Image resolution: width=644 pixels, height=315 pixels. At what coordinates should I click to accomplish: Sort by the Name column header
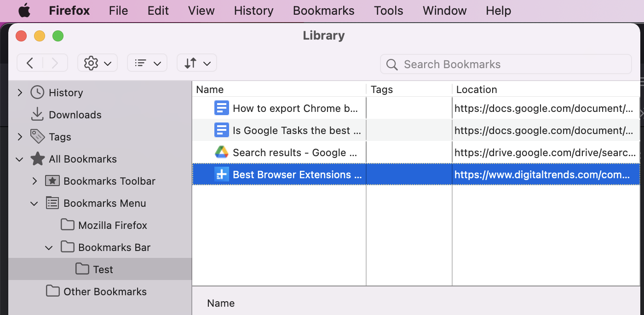click(279, 89)
